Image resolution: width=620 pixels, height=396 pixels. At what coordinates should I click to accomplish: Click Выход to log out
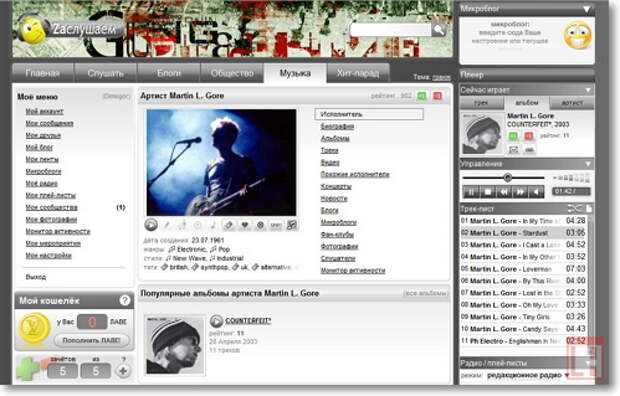36,277
